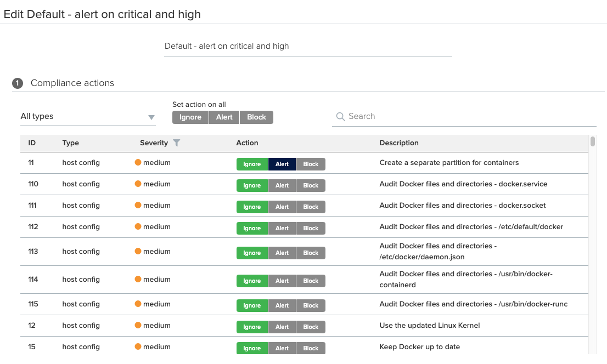Edit the rule name text field
This screenshot has height=364, width=607.
point(307,47)
